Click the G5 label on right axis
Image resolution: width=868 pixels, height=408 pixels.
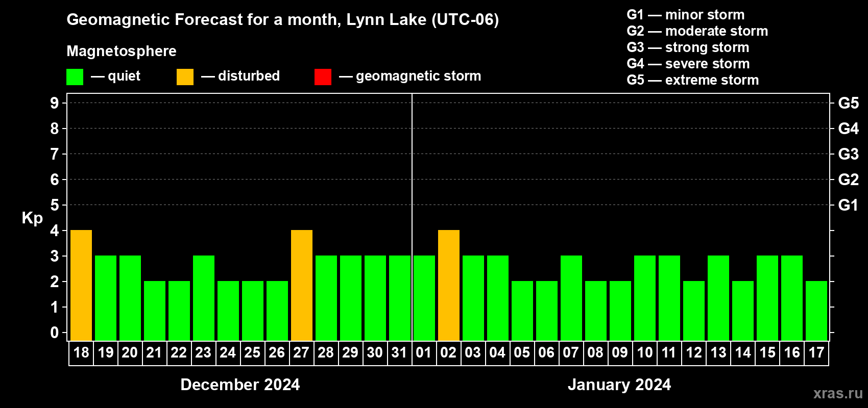point(849,103)
